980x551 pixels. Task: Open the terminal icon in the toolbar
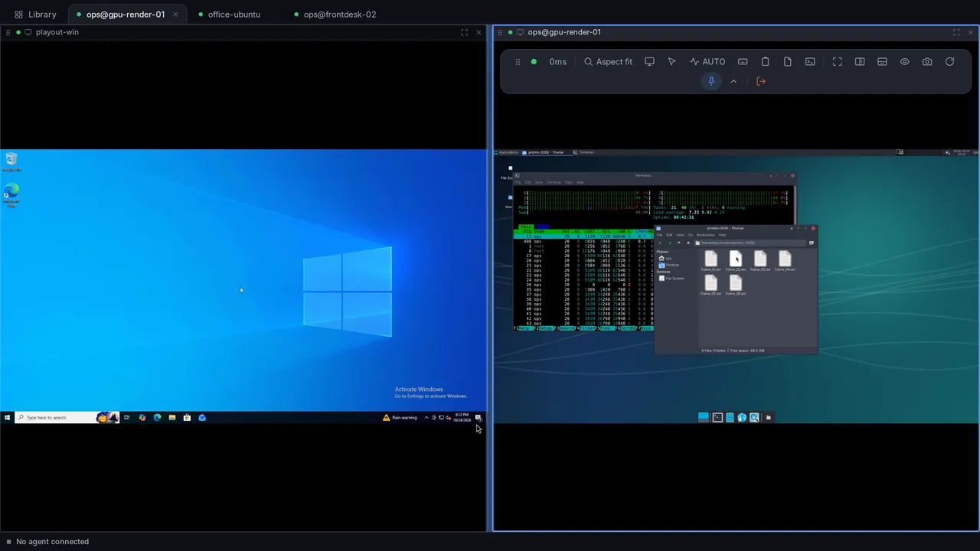coord(810,62)
